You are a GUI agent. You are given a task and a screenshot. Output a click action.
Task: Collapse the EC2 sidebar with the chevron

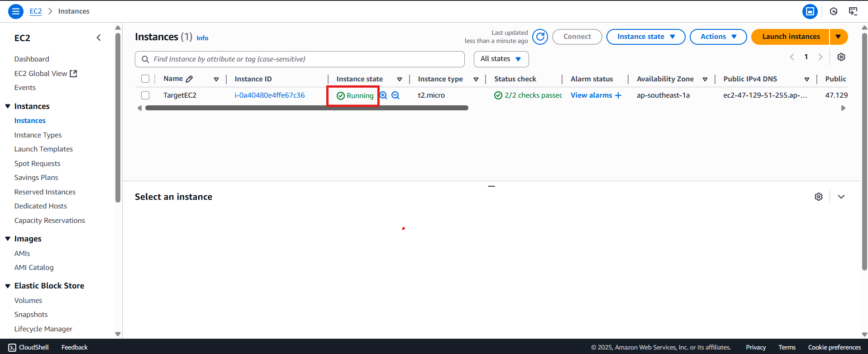[99, 38]
